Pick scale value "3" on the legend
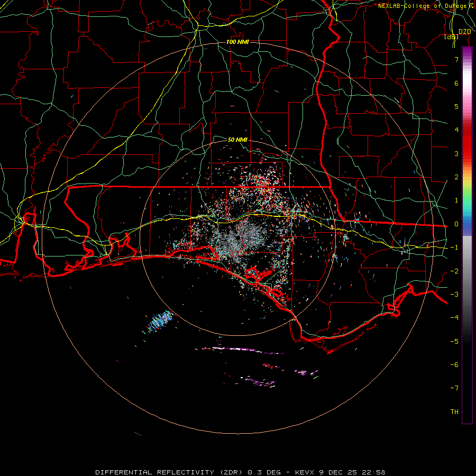This screenshot has width=476, height=476. (456, 153)
